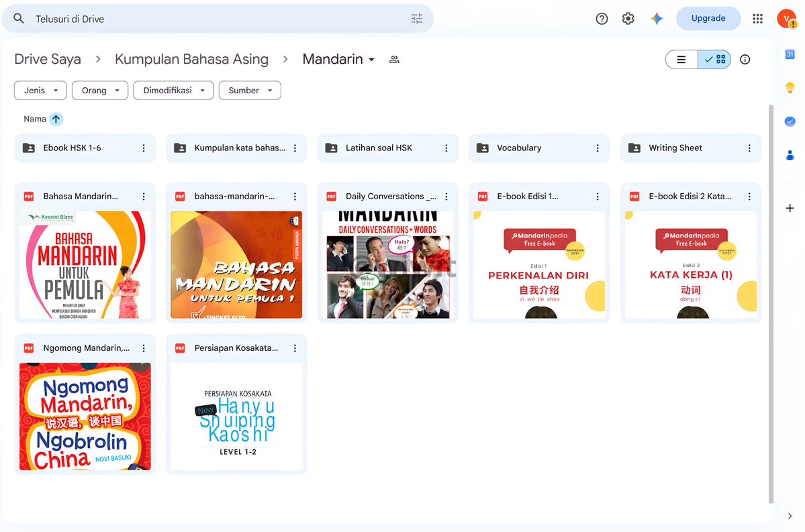Click the search magnifier icon
805x532 pixels.
point(19,19)
